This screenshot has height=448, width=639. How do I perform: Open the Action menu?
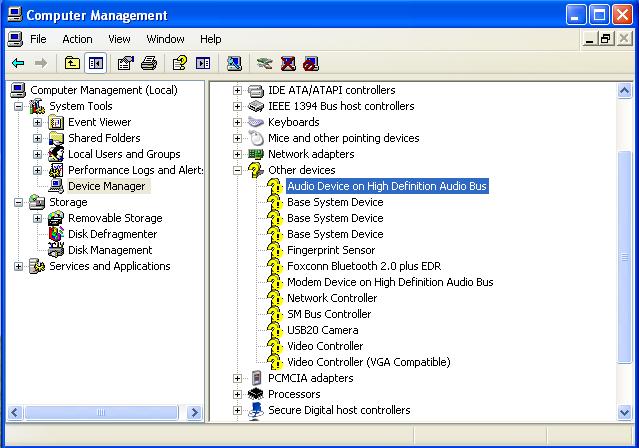pos(77,39)
